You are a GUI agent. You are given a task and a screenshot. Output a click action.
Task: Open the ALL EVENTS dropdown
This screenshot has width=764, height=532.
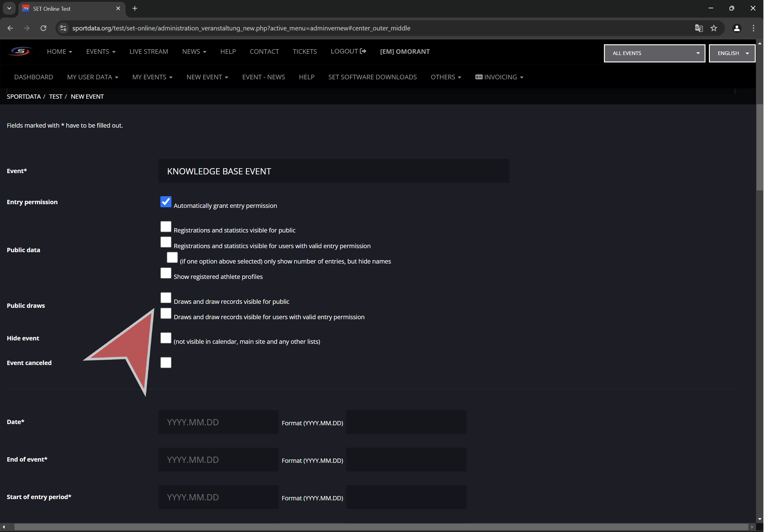pos(654,53)
